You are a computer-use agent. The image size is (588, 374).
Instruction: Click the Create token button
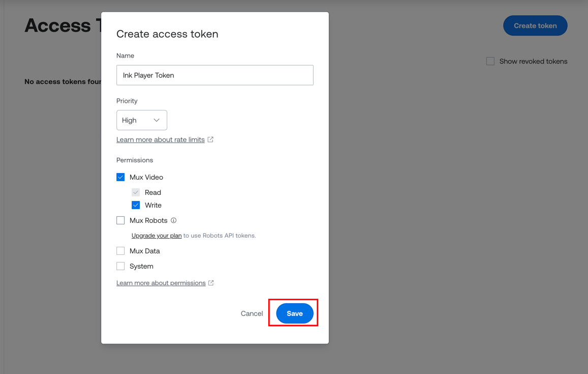535,25
